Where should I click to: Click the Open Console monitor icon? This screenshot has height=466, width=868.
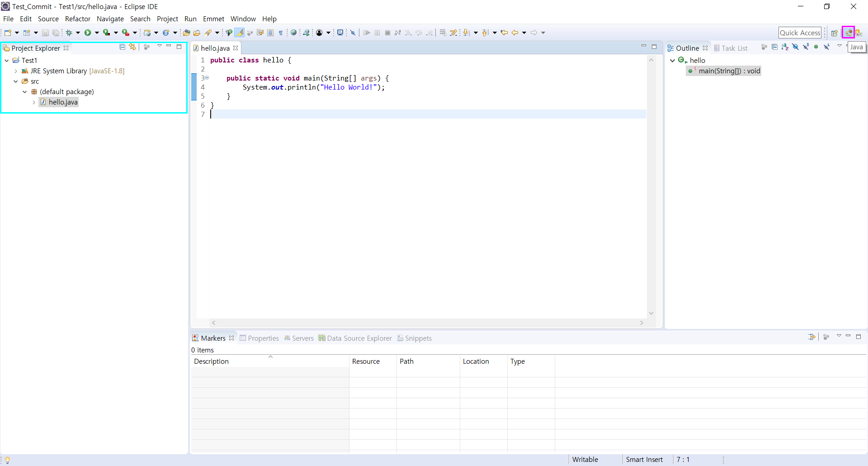click(x=340, y=33)
